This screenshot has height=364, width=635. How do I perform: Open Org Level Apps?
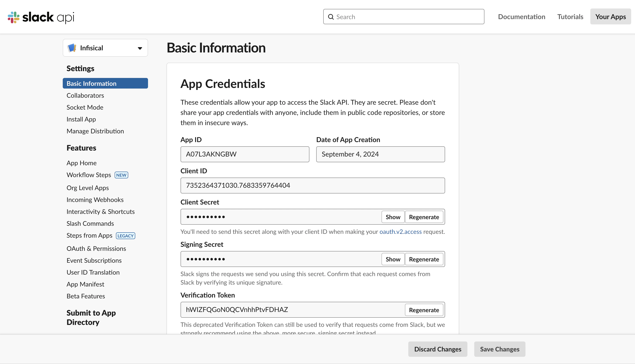[88, 188]
